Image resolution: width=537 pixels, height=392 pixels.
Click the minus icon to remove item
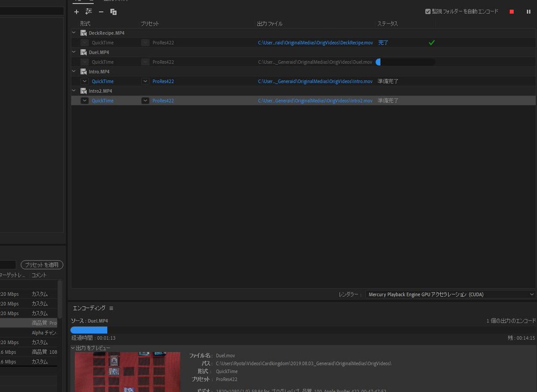click(101, 12)
